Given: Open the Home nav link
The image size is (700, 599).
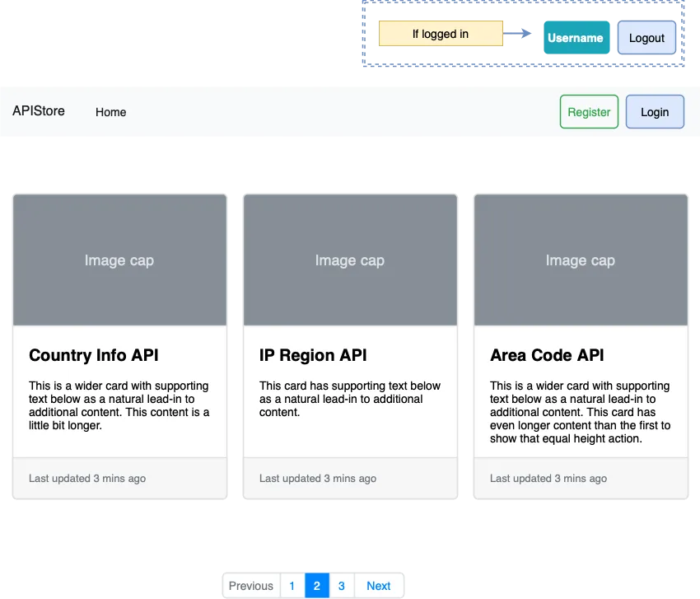Looking at the screenshot, I should pyautogui.click(x=110, y=112).
